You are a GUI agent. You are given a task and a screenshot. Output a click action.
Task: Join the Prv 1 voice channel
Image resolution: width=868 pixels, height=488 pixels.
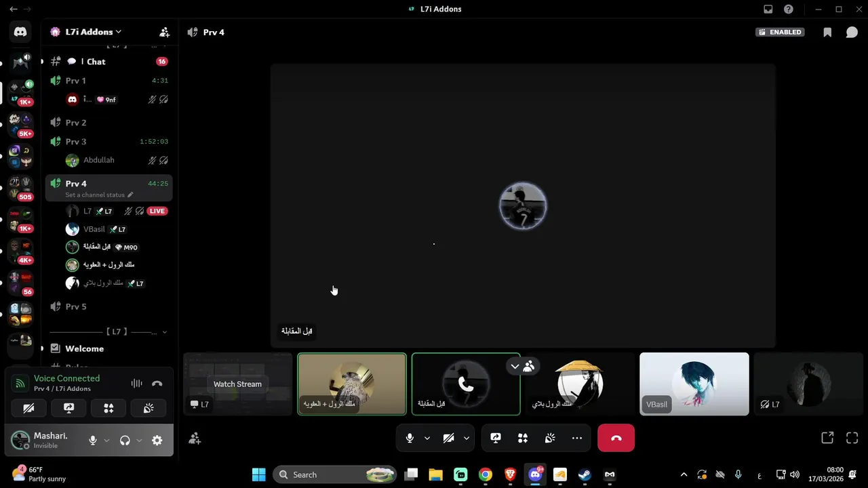click(x=108, y=81)
